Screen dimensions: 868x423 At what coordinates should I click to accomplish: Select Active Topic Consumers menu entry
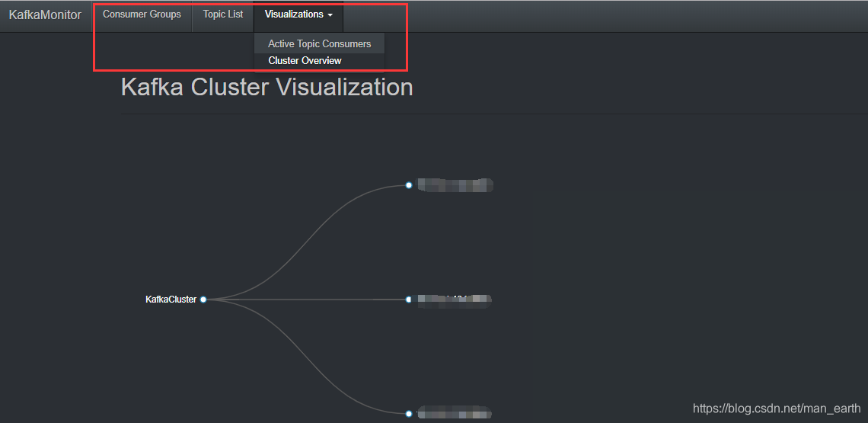click(320, 43)
